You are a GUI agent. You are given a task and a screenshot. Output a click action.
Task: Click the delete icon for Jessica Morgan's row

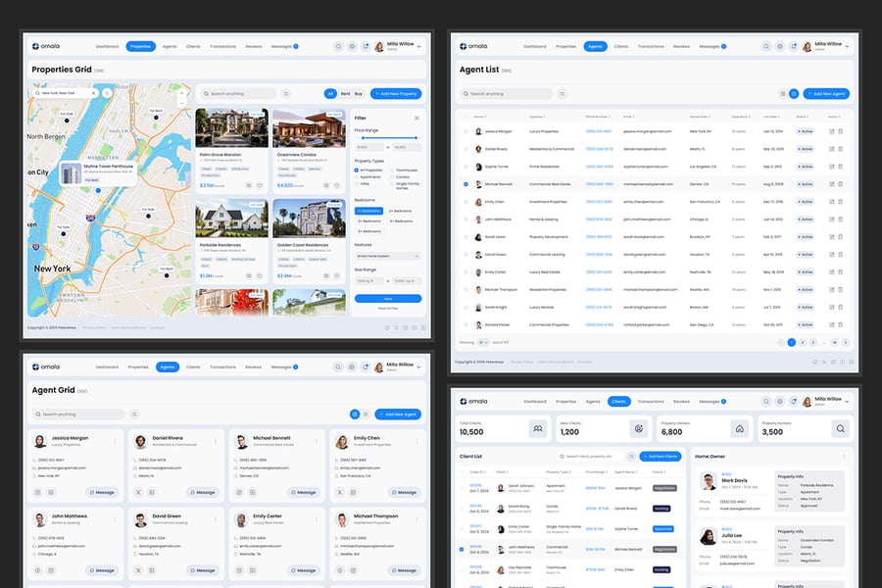coord(840,131)
